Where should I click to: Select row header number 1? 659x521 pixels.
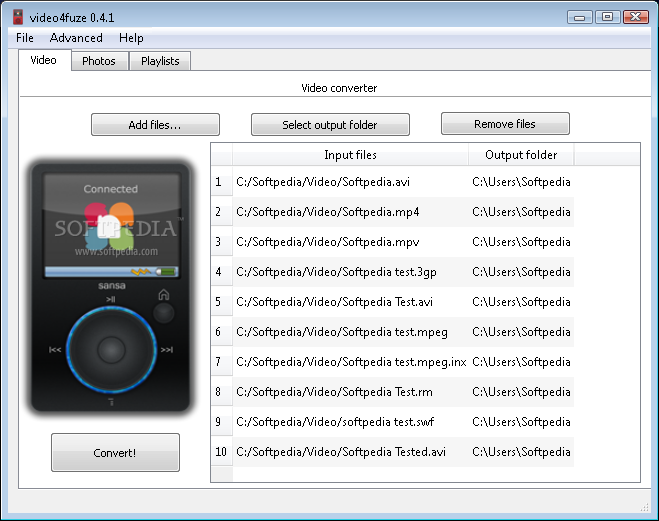tap(221, 182)
